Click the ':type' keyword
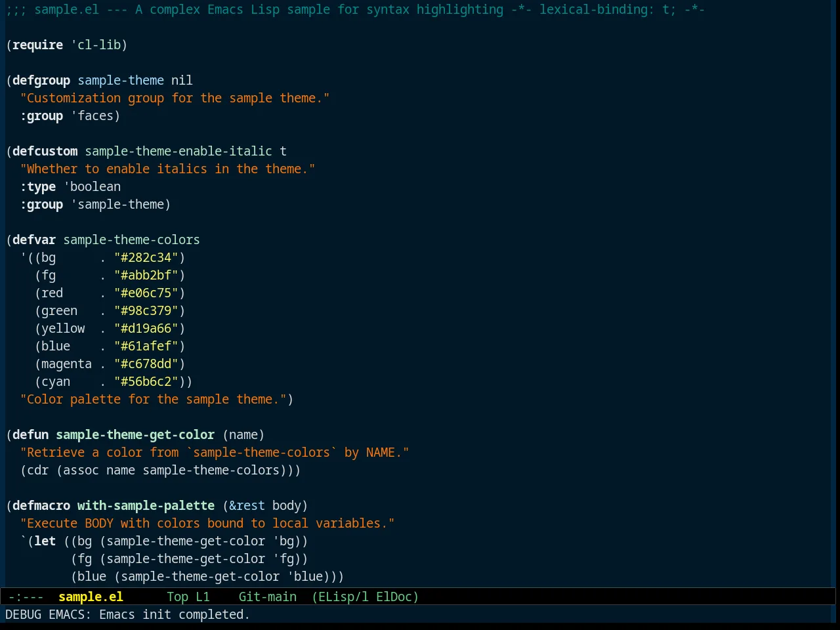The width and height of the screenshot is (840, 630). (x=37, y=186)
